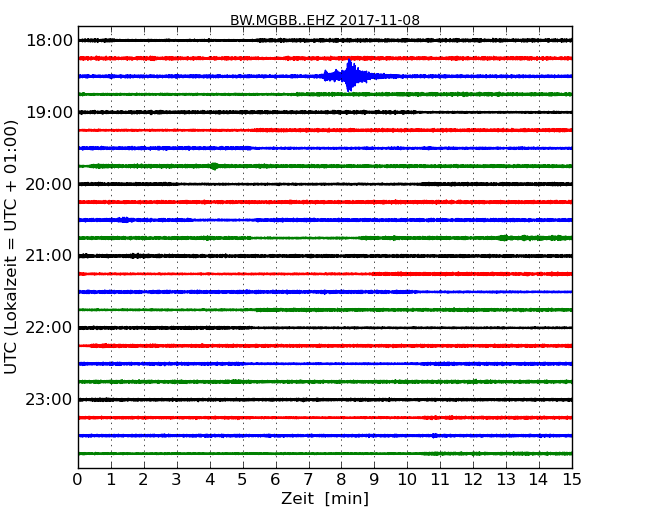Screen dimensions: 650x520
Task: Click the large blue seismic event burst
Action: click(350, 76)
